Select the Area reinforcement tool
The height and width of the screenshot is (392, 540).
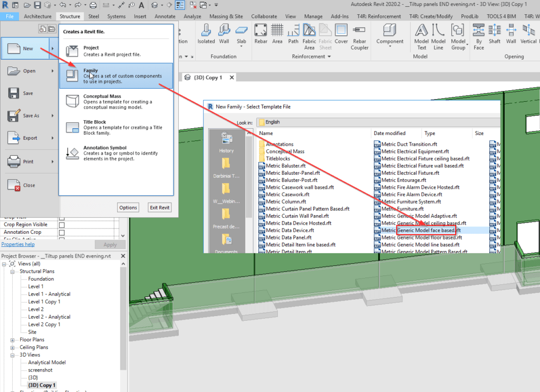click(277, 34)
